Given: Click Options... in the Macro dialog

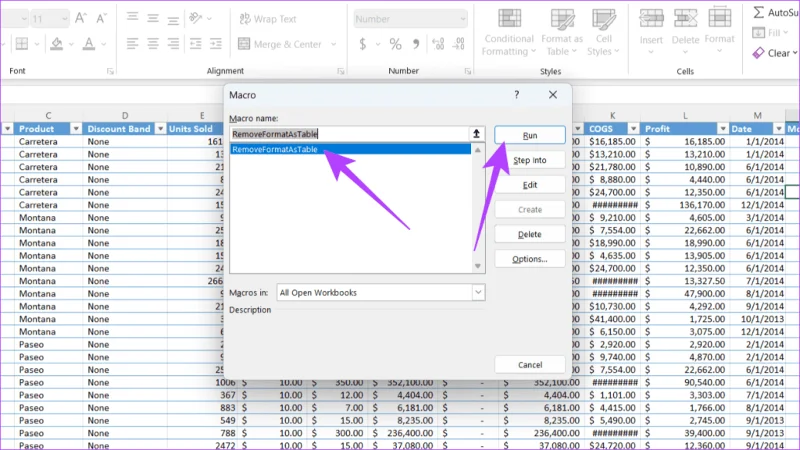Looking at the screenshot, I should tap(530, 259).
